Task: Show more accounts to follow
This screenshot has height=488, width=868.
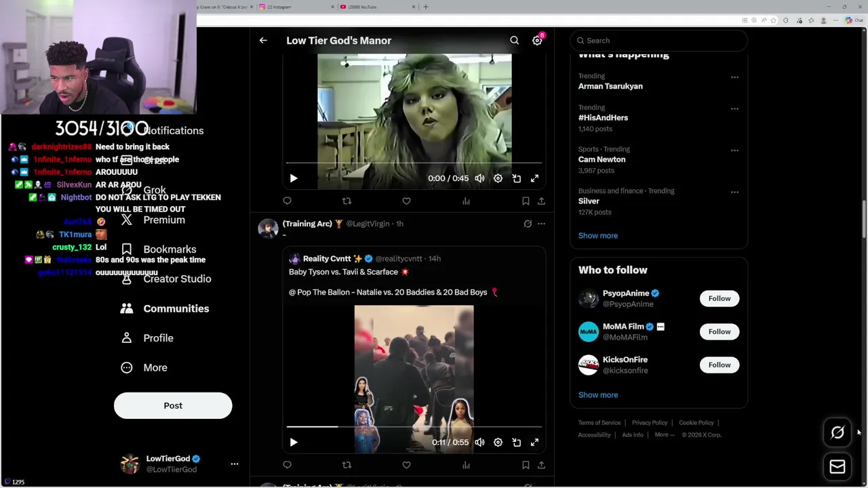Action: [x=598, y=394]
